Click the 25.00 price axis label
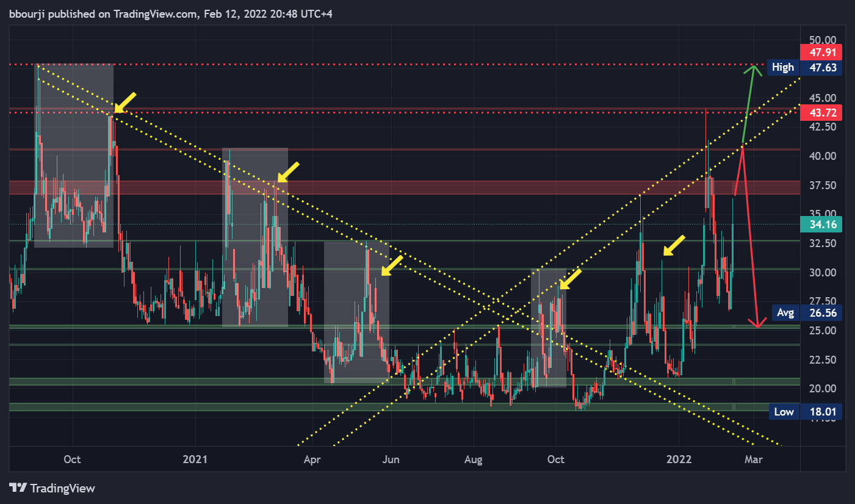The image size is (855, 504). pyautogui.click(x=822, y=330)
